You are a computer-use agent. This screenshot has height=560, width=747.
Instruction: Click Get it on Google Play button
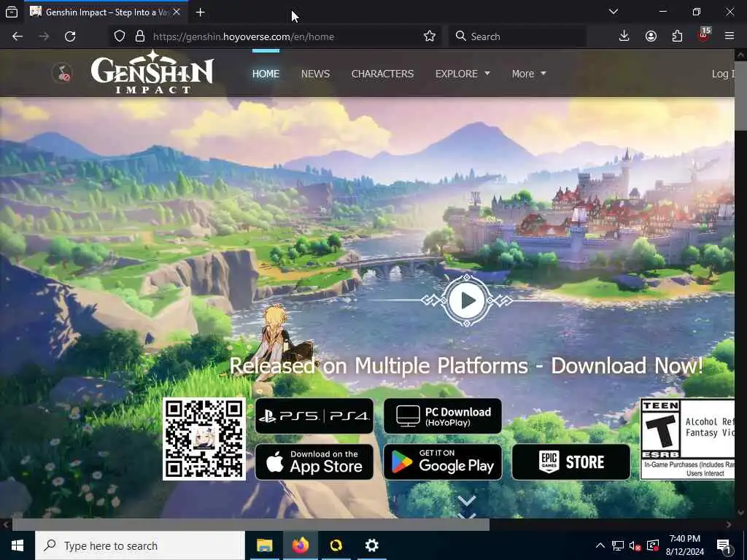(443, 462)
